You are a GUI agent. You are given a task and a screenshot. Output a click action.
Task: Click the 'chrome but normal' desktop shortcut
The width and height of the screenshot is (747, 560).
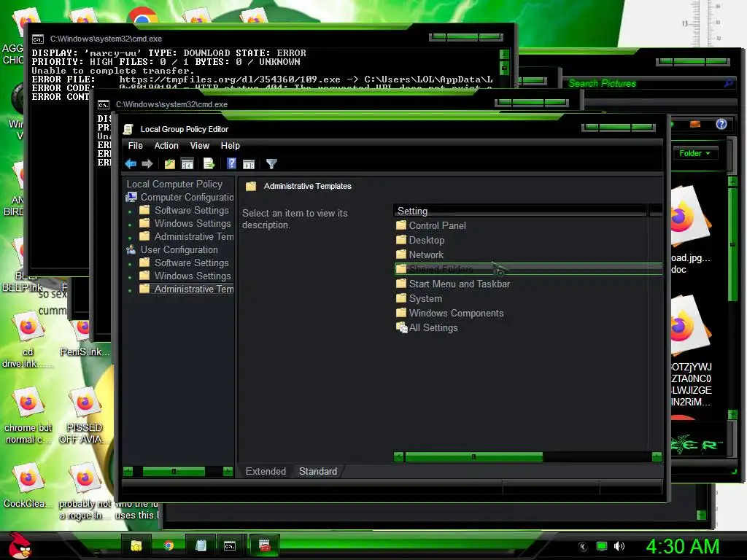pyautogui.click(x=28, y=415)
